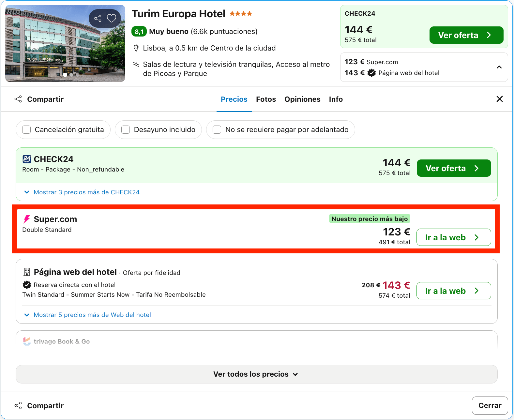Click Ver oferta in CHECK24 price row
The height and width of the screenshot is (420, 514).
point(454,168)
